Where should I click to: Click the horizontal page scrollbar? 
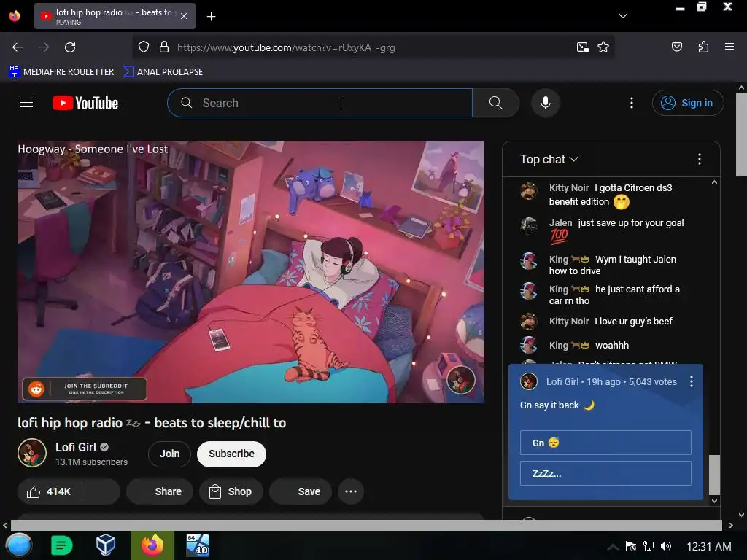click(x=366, y=525)
